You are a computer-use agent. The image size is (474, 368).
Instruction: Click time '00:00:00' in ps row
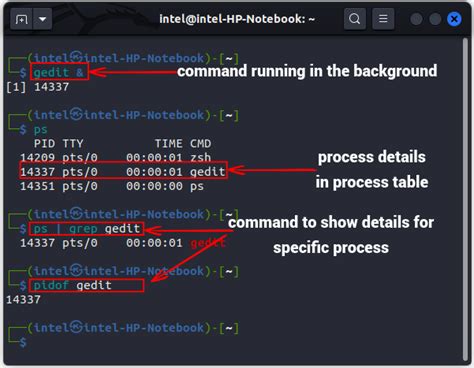pyautogui.click(x=154, y=186)
